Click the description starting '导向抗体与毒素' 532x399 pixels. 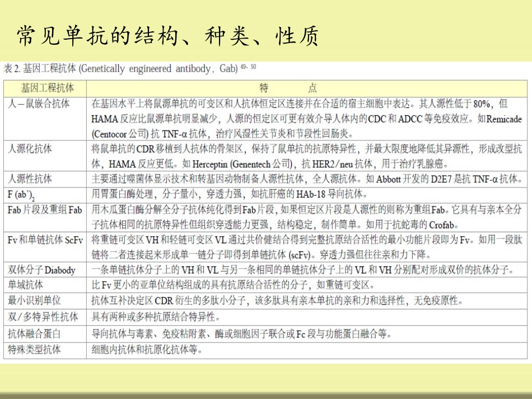click(241, 334)
